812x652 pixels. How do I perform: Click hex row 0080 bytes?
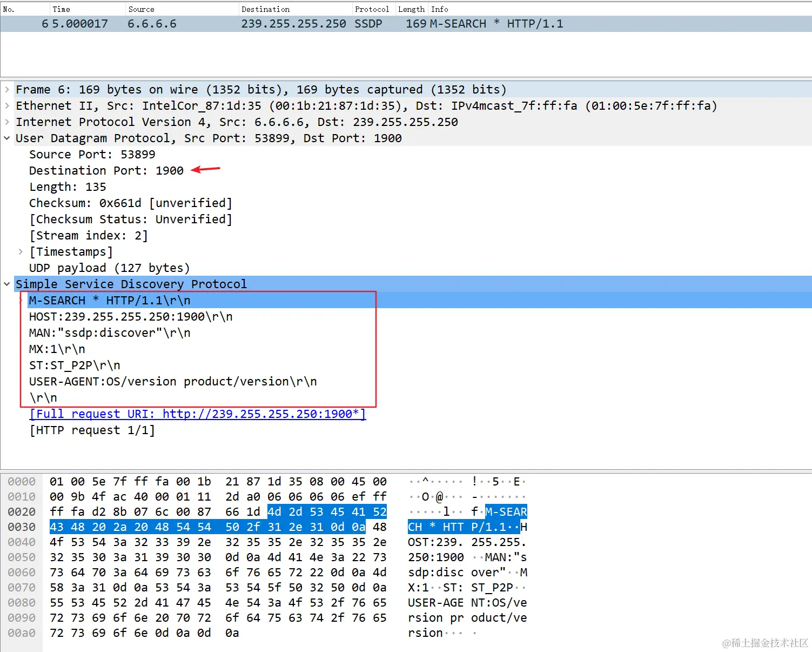[218, 603]
